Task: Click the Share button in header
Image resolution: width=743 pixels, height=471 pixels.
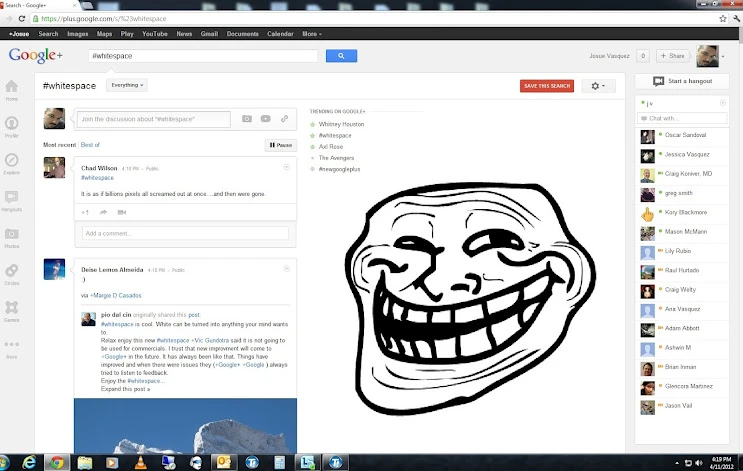Action: point(673,56)
